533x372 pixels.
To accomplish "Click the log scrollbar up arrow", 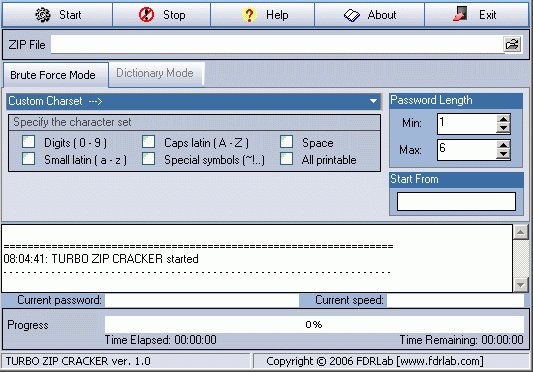I will 520,232.
